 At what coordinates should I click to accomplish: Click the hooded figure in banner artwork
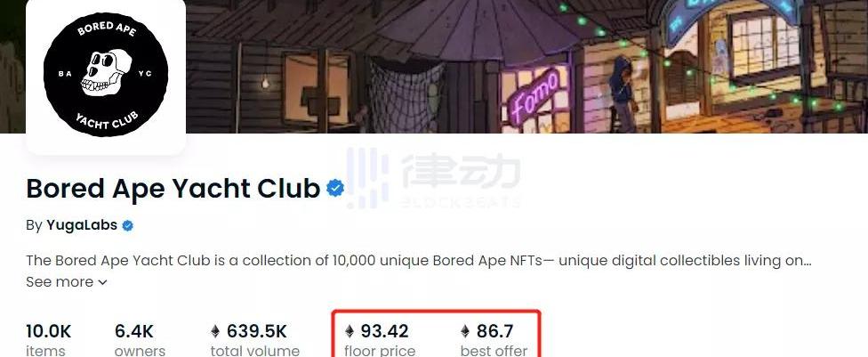[623, 93]
